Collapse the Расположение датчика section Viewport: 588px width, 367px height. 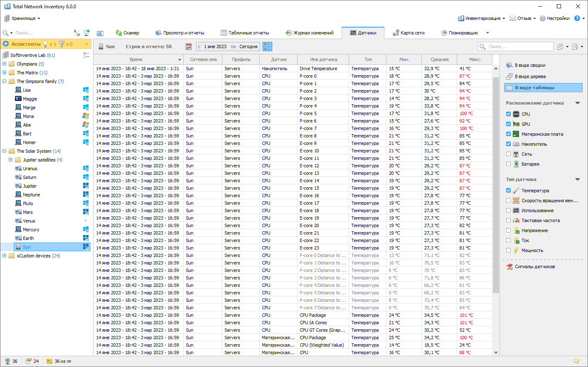coord(578,103)
